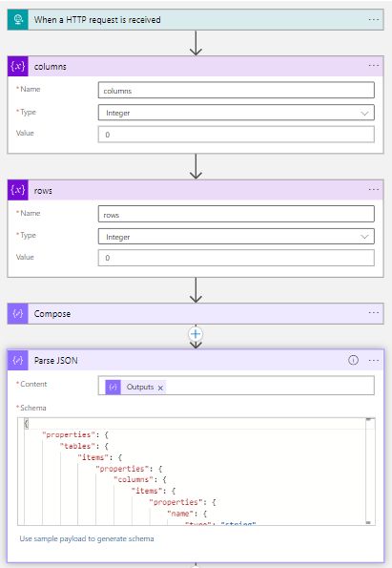Open Type dropdown in columns card
Image resolution: width=392 pixels, height=568 pixels.
[236, 113]
